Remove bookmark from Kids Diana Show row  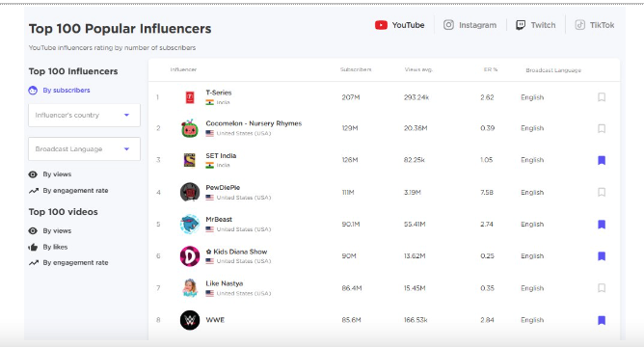click(x=602, y=256)
